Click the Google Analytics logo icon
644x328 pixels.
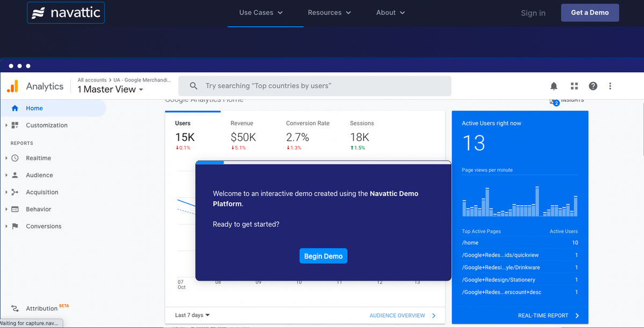click(12, 86)
